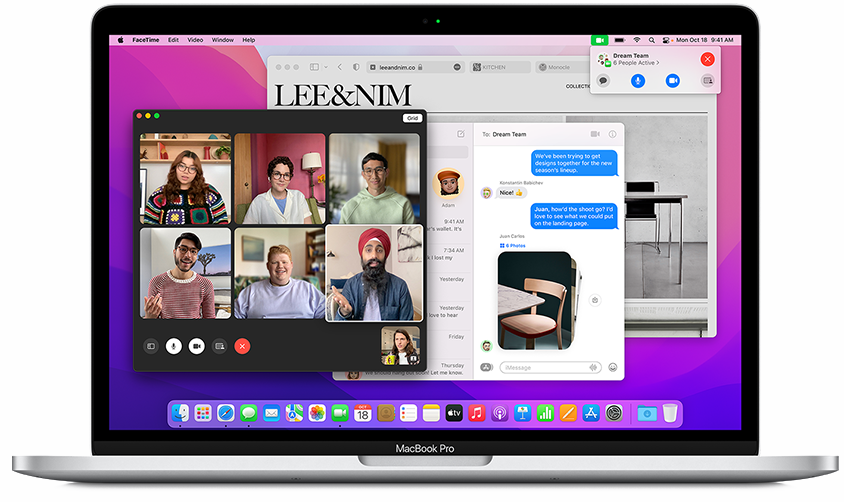Viewport: 844px width, 502px height.
Task: Start a video call from the Dream Team conversation
Action: [595, 133]
